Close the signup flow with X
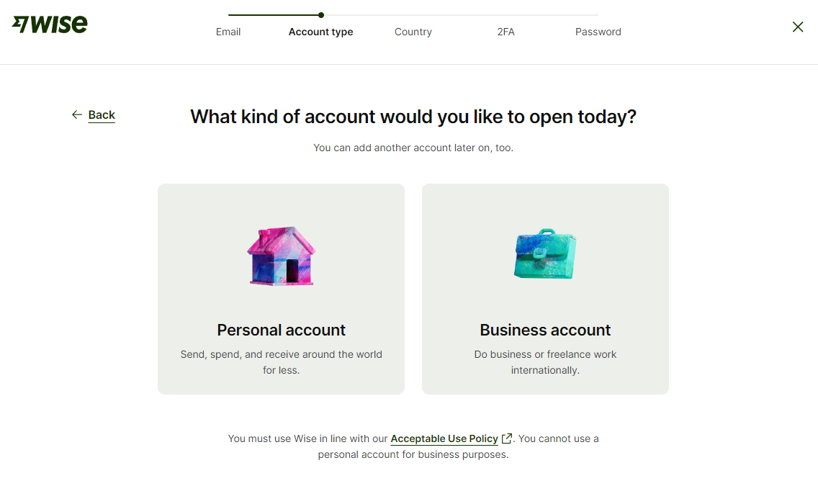Image resolution: width=818 pixels, height=504 pixels. (x=798, y=27)
